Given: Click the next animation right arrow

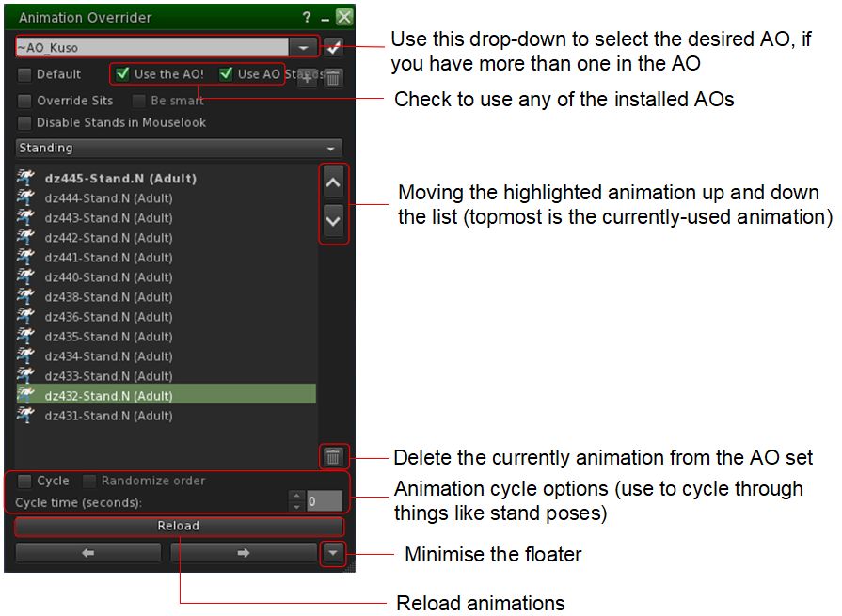Looking at the screenshot, I should (243, 553).
